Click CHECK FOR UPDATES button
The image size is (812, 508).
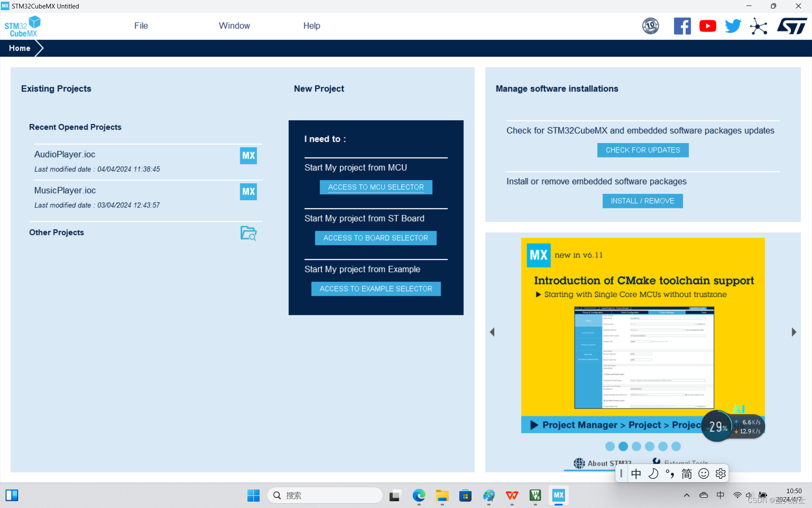click(642, 150)
